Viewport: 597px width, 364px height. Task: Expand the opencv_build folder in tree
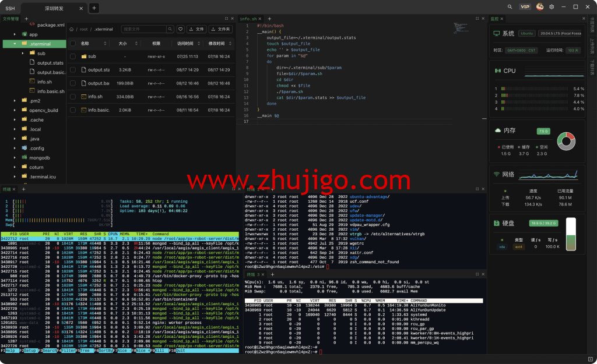[15, 110]
